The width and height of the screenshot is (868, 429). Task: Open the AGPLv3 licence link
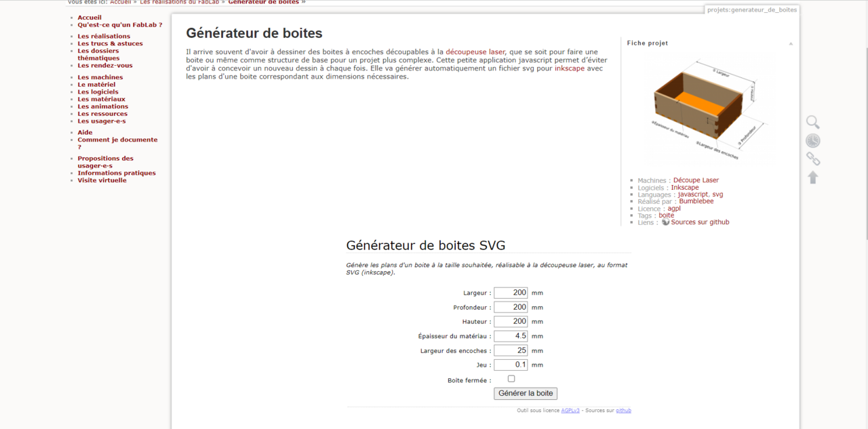click(x=570, y=411)
